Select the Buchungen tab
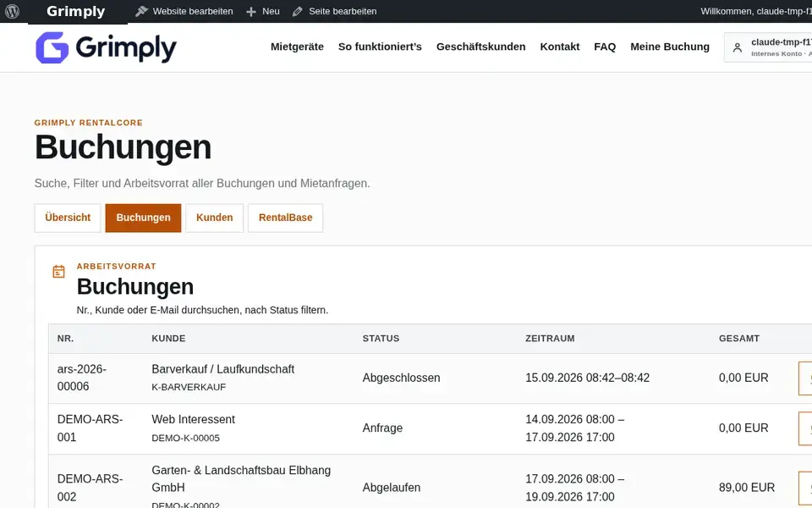 (144, 218)
